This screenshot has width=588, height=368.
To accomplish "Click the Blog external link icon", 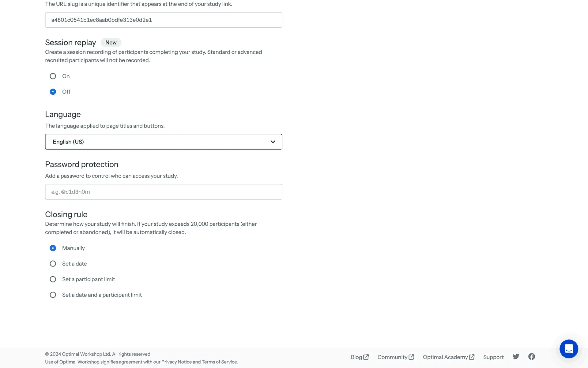I will (x=366, y=357).
